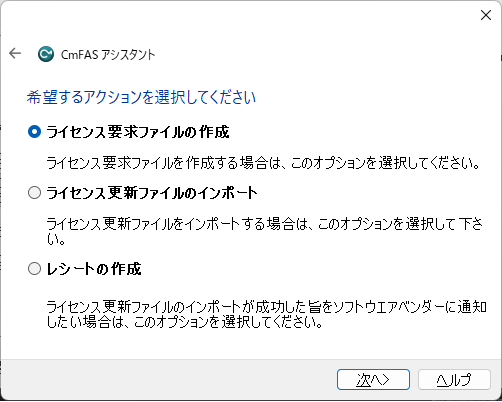Click the white blank area below last description
Image resolution: width=502 pixels, height=402 pixels.
coord(250,345)
